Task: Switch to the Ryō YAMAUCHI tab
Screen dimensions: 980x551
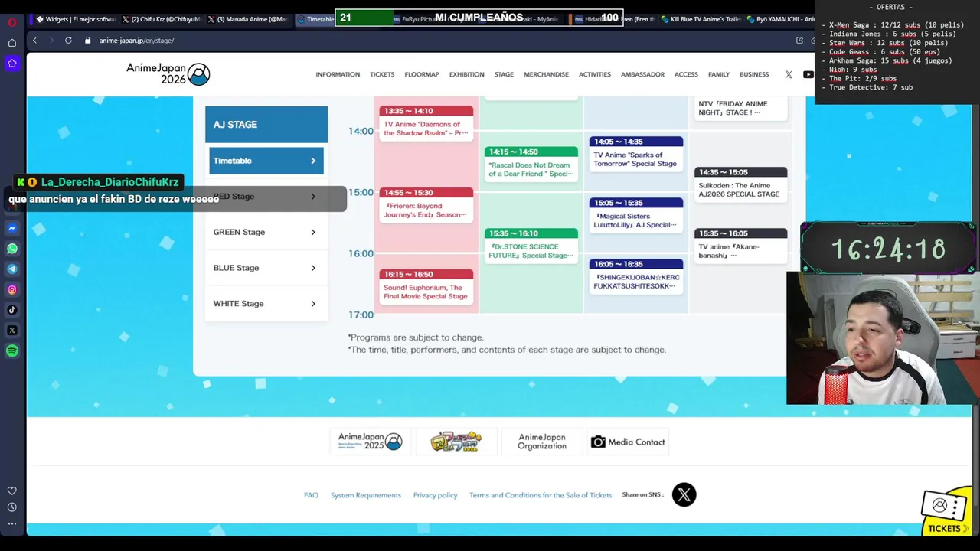Action: point(779,19)
